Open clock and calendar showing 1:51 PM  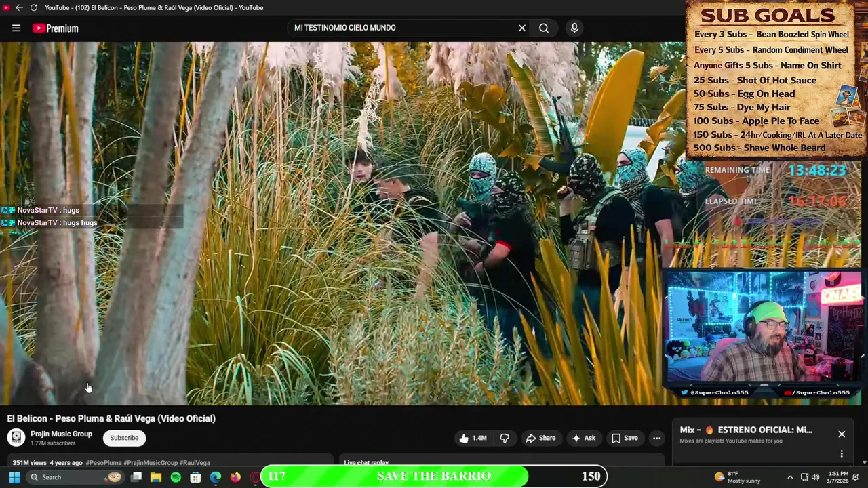click(838, 477)
